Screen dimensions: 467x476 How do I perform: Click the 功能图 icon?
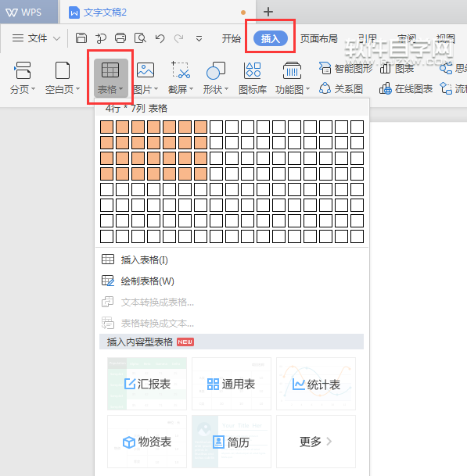tap(292, 70)
